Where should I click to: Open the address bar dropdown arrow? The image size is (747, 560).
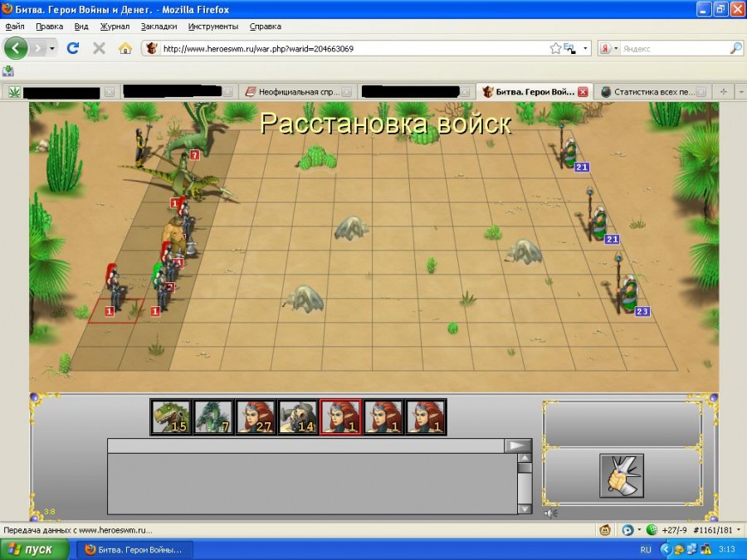(585, 48)
